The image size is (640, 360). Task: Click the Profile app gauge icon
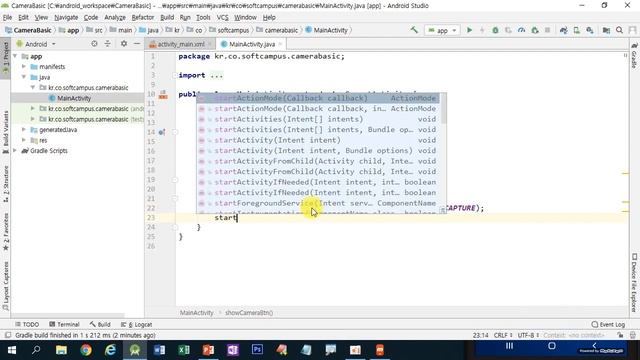(x=521, y=30)
